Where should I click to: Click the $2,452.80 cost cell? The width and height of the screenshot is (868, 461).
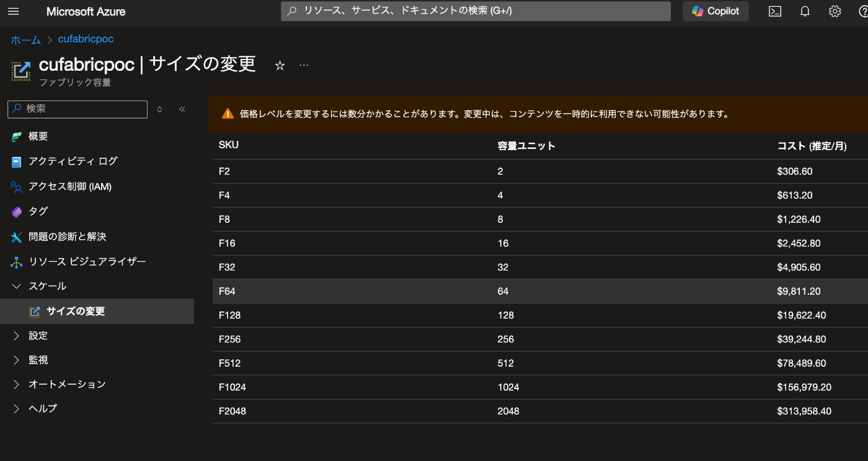point(799,243)
